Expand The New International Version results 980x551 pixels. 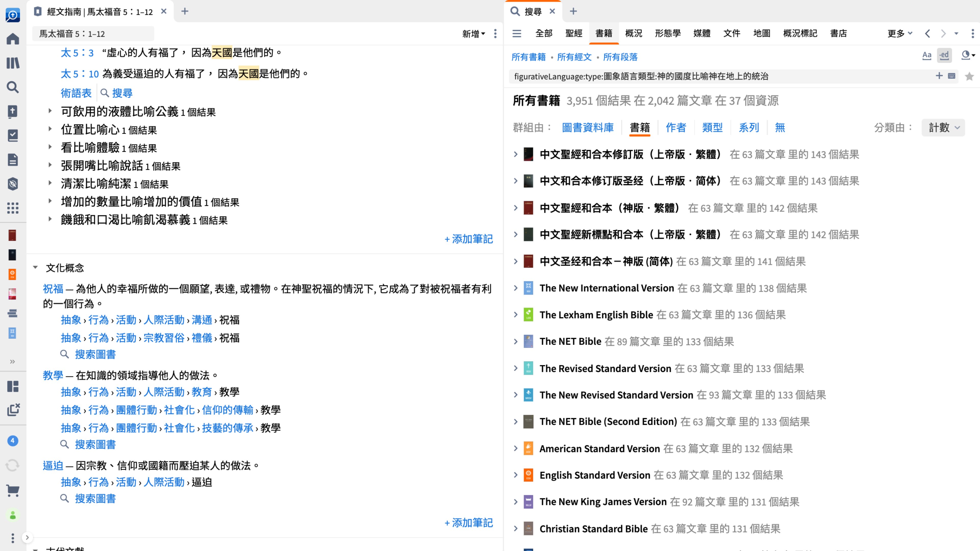pos(516,288)
